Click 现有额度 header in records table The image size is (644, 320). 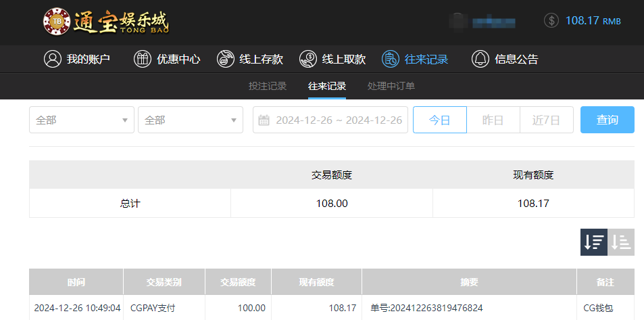(x=317, y=282)
